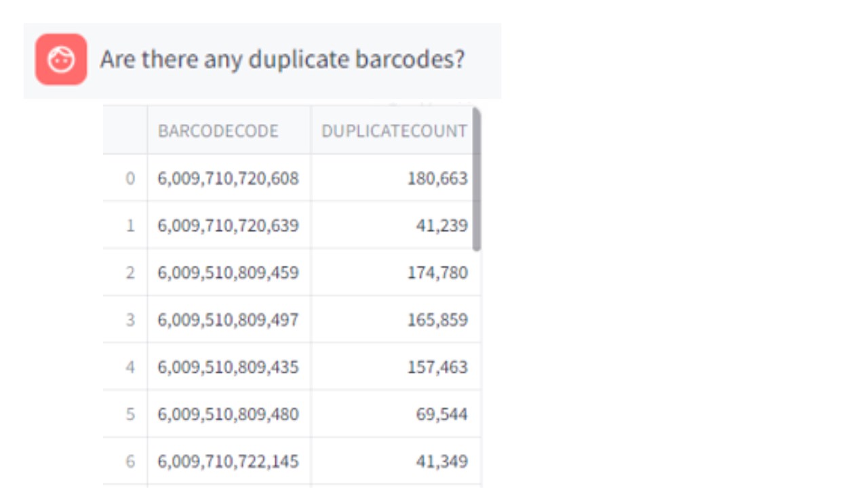Click the "Are there any duplicate barcodes?" message

(x=282, y=60)
